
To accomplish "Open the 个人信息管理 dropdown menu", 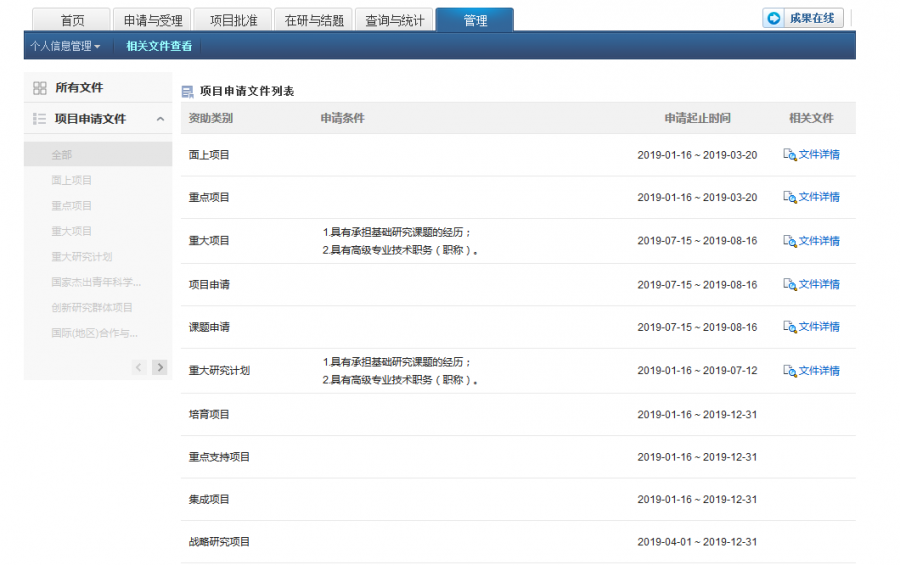I will point(65,46).
